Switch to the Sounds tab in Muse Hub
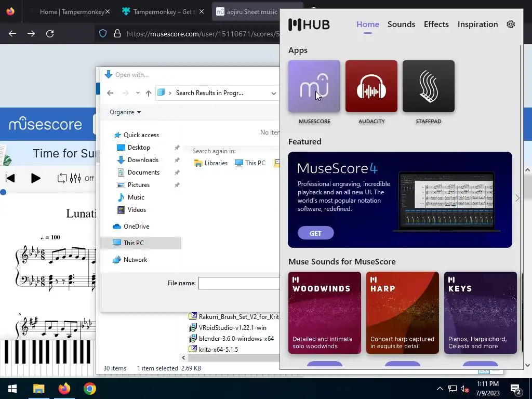Screen dimensions: 532x399 [x=402, y=24]
